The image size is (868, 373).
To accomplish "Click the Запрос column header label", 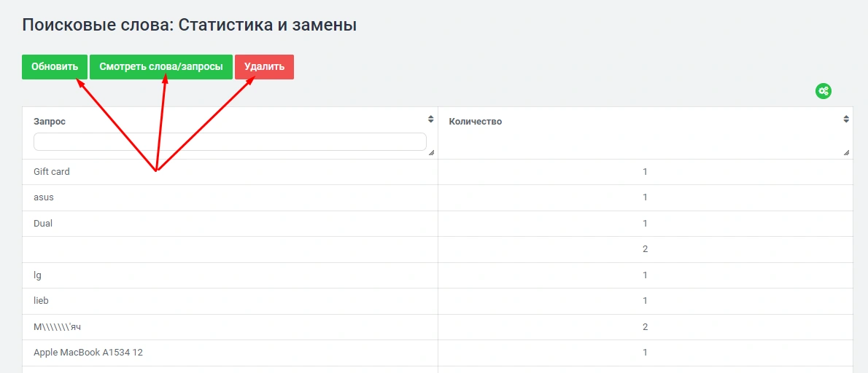I will click(x=50, y=122).
